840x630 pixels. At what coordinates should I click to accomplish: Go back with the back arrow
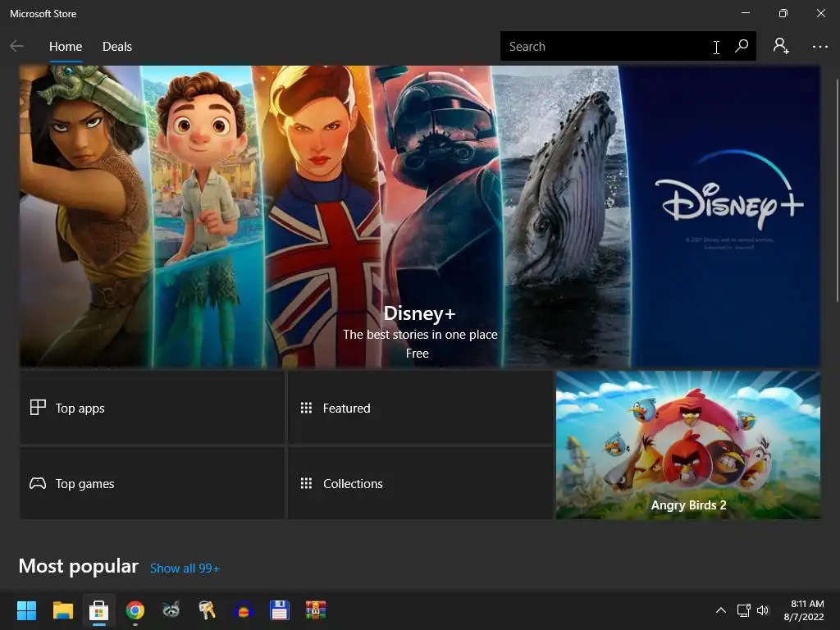pos(16,47)
